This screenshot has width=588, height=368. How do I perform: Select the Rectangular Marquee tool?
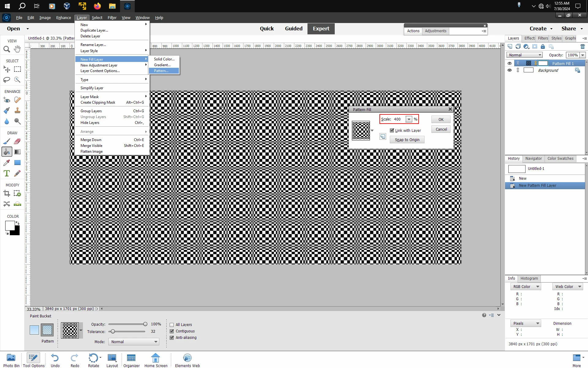tap(17, 69)
